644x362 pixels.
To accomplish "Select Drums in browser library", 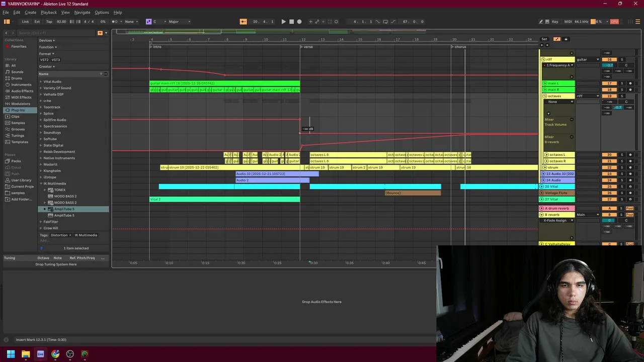I will point(17,78).
